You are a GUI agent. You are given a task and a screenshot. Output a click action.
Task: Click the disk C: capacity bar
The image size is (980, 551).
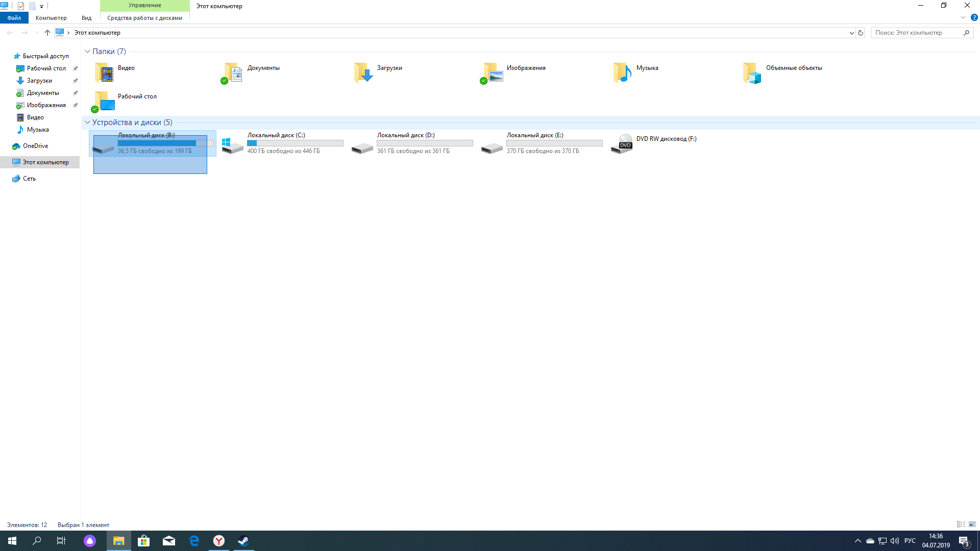pyautogui.click(x=295, y=143)
